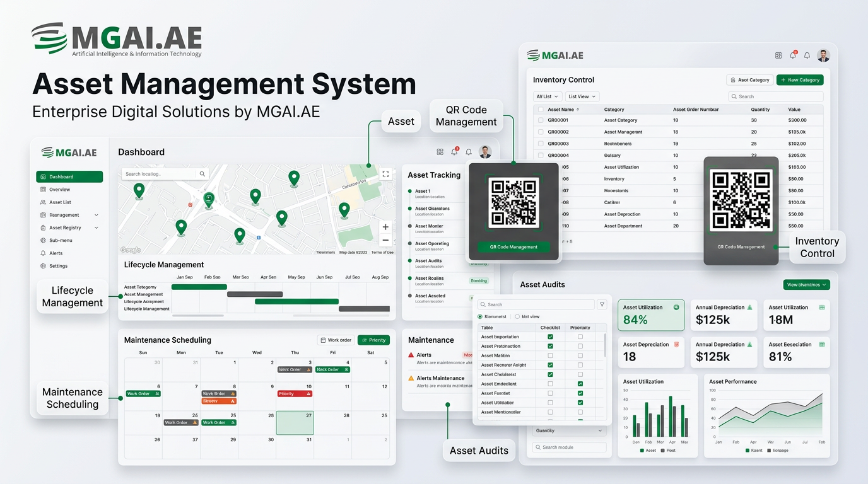Click the green icon on Asset Utilization 84% card
The width and height of the screenshot is (868, 484).
[x=676, y=308]
